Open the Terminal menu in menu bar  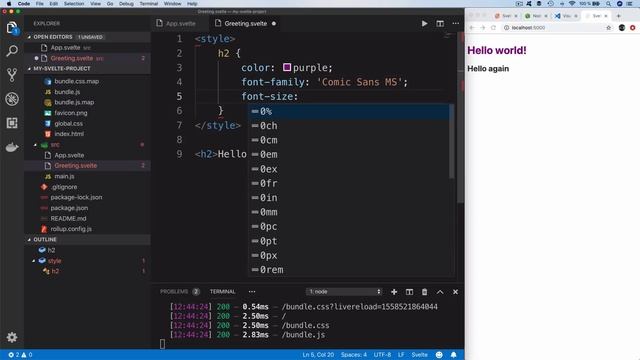tap(149, 4)
